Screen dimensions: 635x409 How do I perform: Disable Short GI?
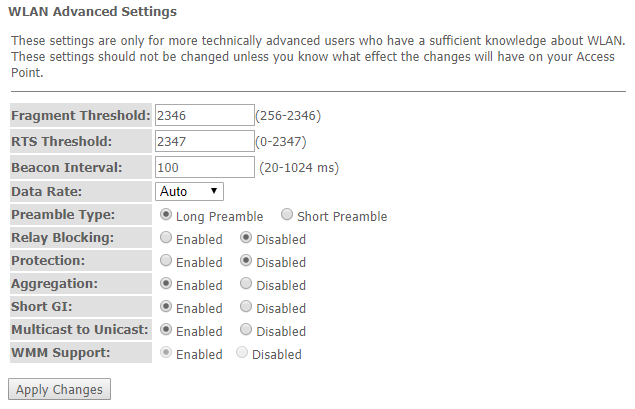tap(246, 307)
